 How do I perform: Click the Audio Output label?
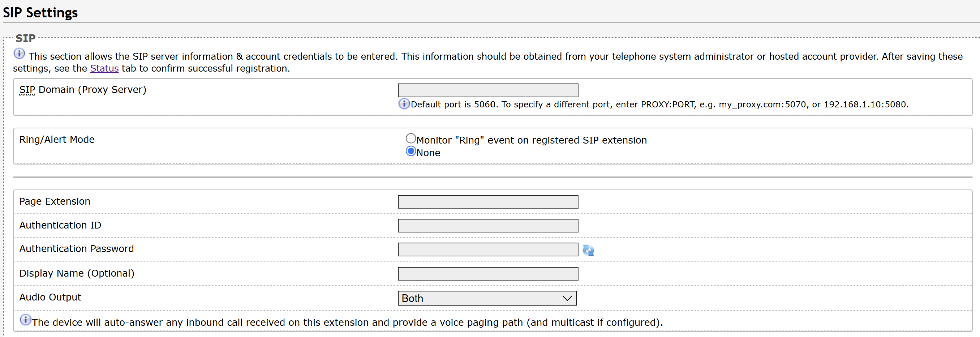50,297
